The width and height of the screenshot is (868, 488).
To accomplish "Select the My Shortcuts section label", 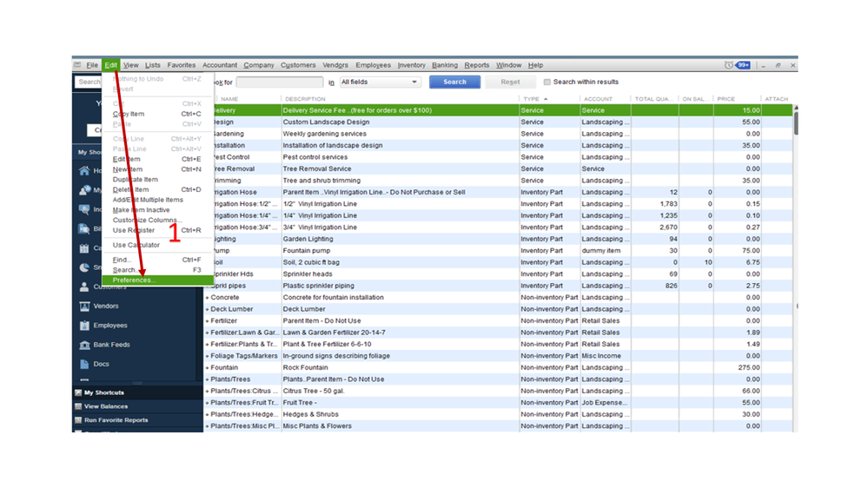I will pyautogui.click(x=104, y=392).
